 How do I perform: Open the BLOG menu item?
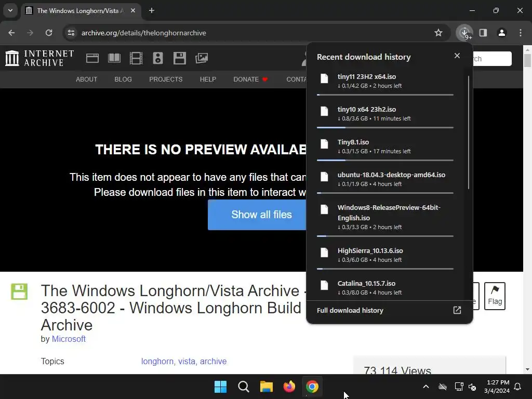click(123, 79)
